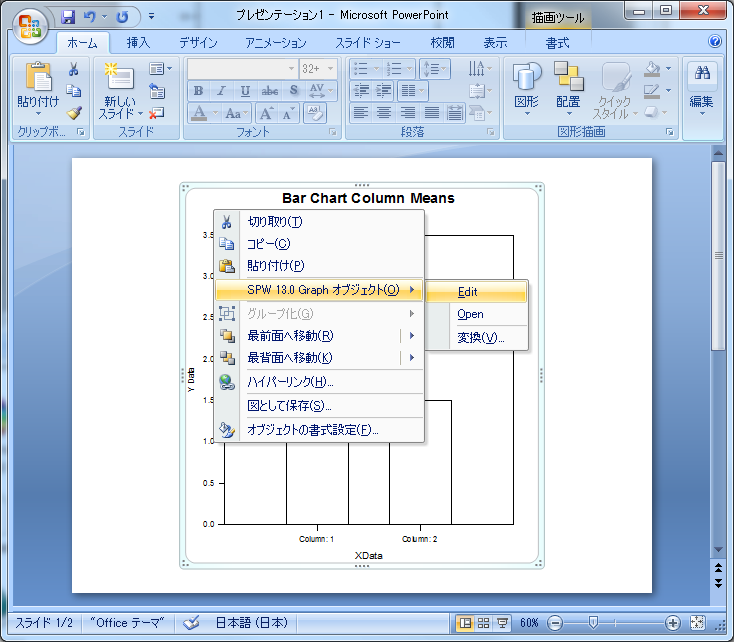Open the columns dropdown
This screenshot has height=642, width=734.
pyautogui.click(x=413, y=91)
